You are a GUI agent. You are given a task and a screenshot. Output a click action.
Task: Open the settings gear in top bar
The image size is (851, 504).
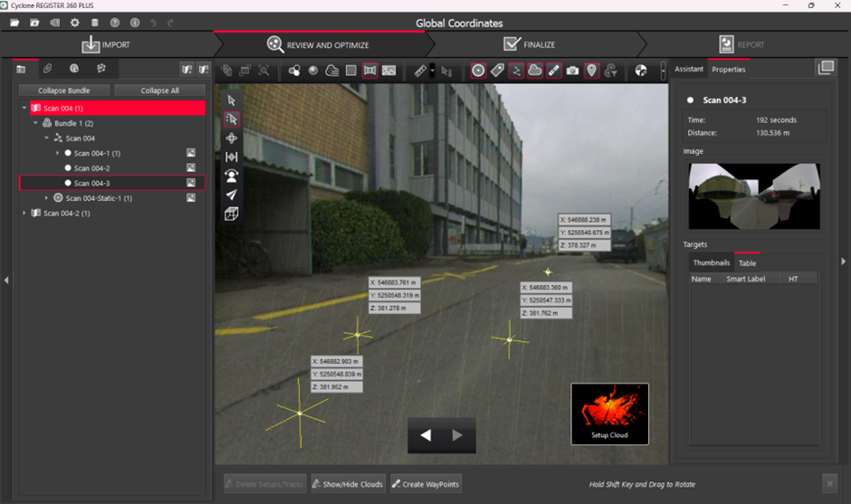pos(74,23)
